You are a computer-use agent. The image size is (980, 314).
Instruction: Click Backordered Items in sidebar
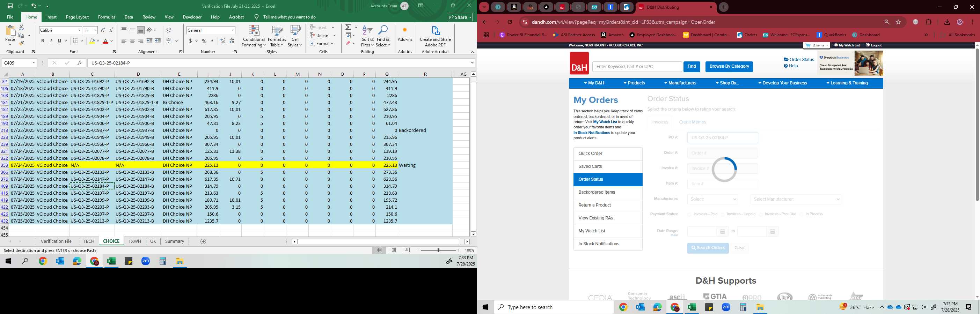608,192
